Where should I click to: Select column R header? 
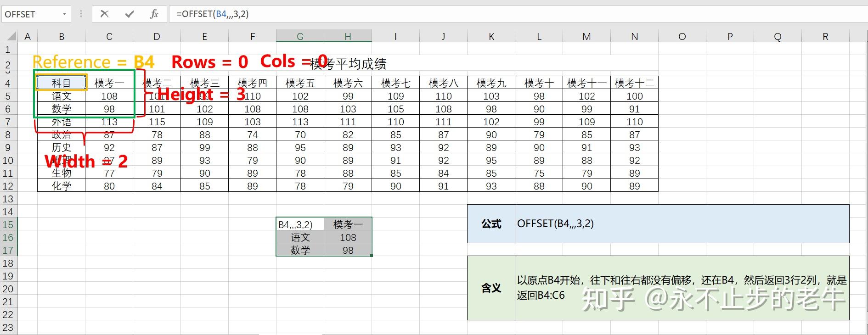click(825, 36)
